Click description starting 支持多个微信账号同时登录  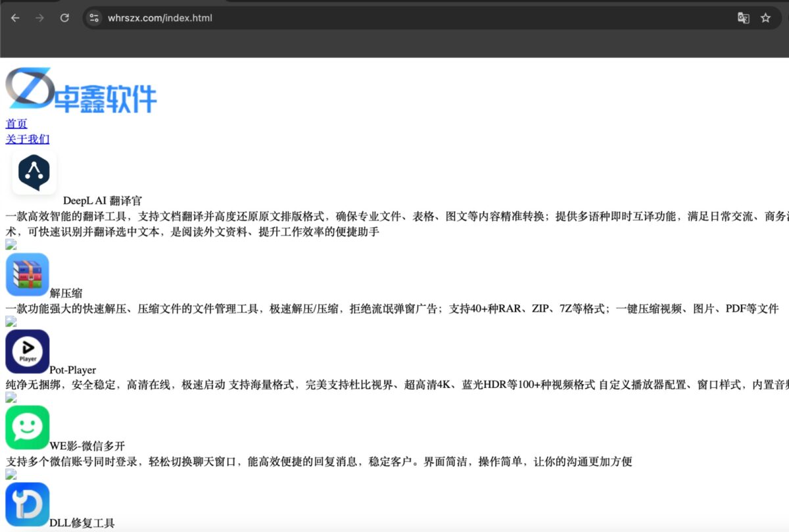tap(319, 462)
